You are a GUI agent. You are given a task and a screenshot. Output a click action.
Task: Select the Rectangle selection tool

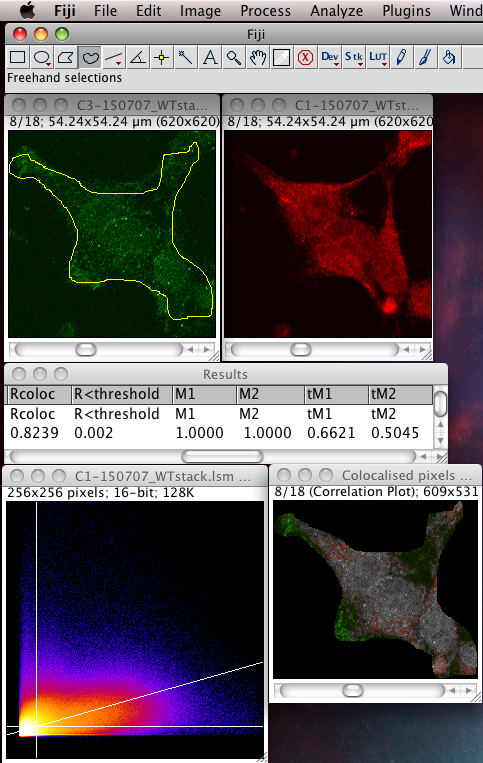(x=18, y=58)
